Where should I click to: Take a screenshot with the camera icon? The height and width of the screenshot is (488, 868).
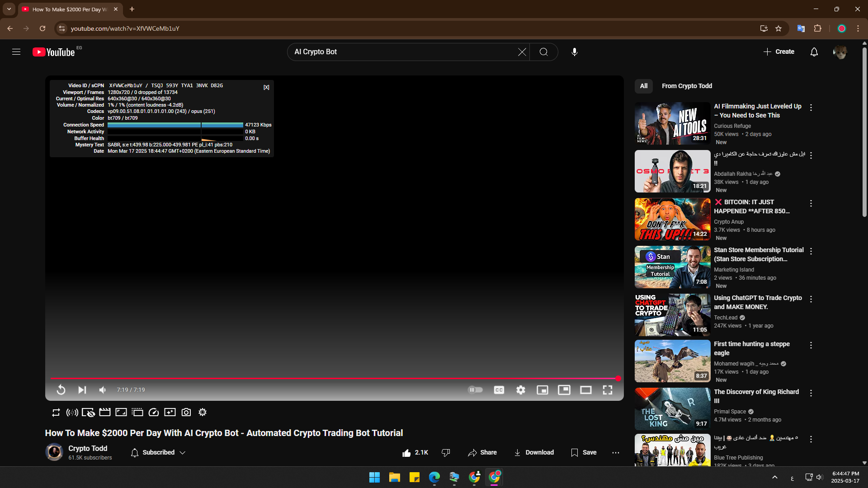point(186,413)
